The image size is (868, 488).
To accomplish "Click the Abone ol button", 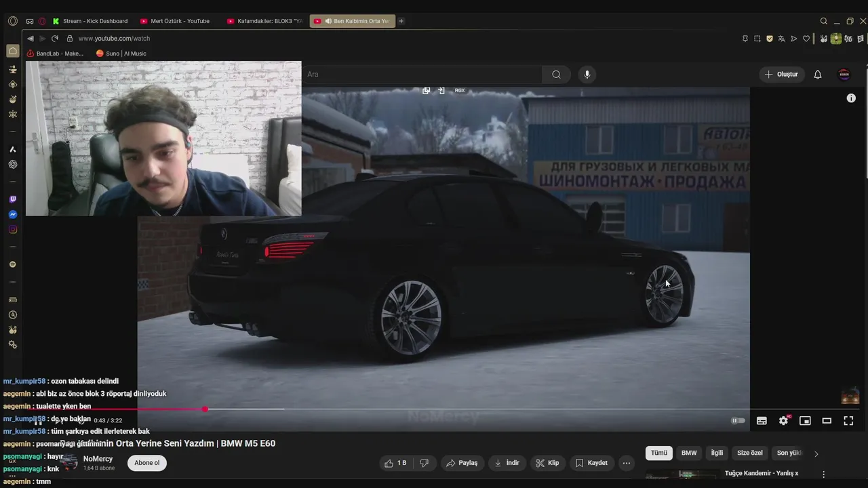I will (x=146, y=463).
